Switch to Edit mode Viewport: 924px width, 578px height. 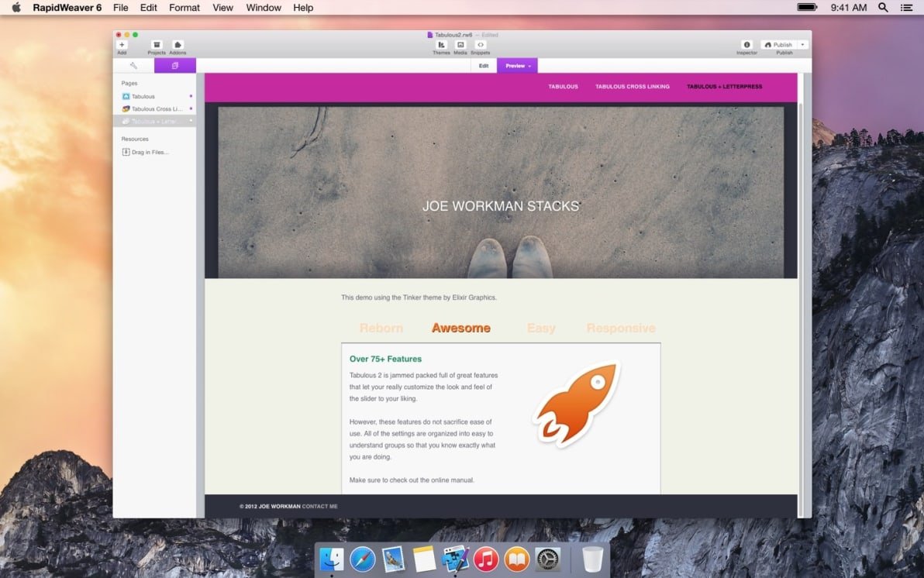click(x=484, y=66)
